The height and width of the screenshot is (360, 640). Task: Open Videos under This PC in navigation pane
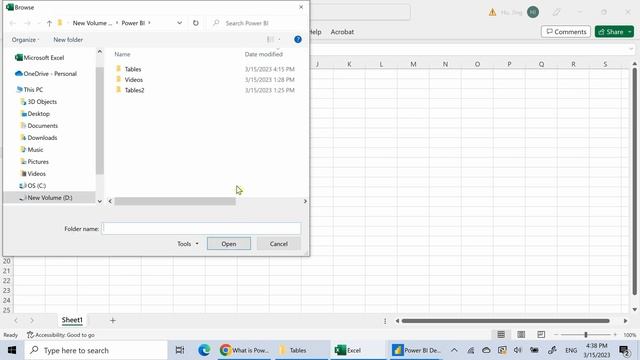pyautogui.click(x=36, y=174)
